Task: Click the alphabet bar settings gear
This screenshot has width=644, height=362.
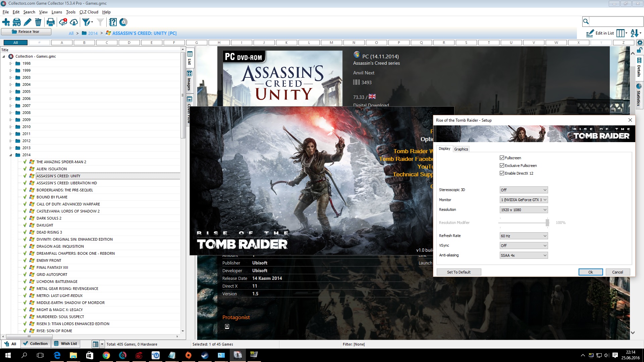Action: [x=640, y=43]
